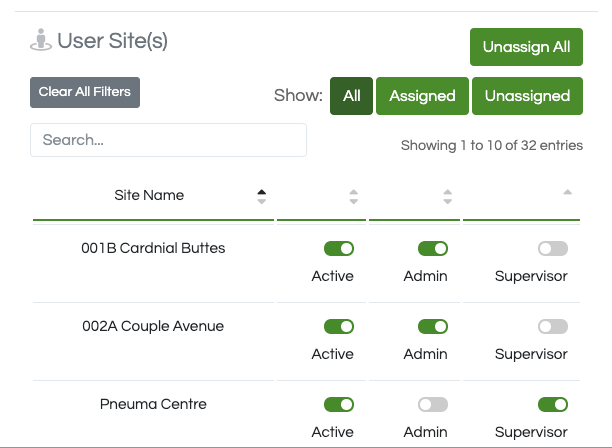Toggle Active for 002A Couple Avenue
612x448 pixels.
(339, 327)
